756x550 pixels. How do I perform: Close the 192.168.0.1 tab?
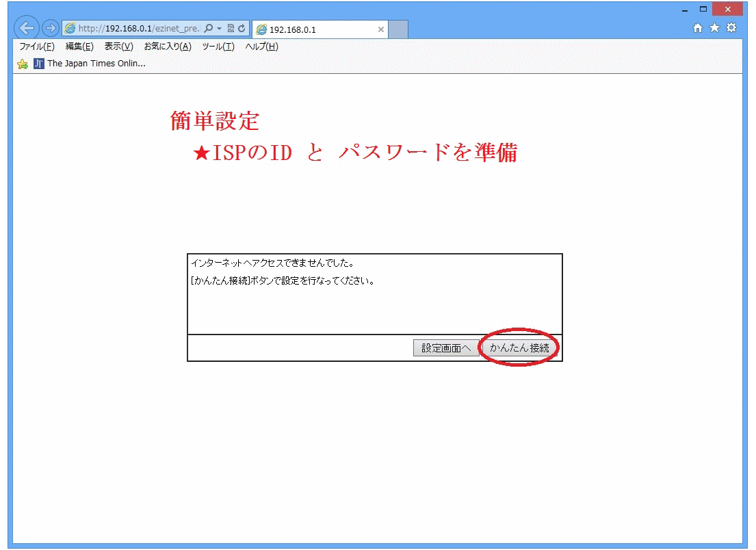[381, 29]
